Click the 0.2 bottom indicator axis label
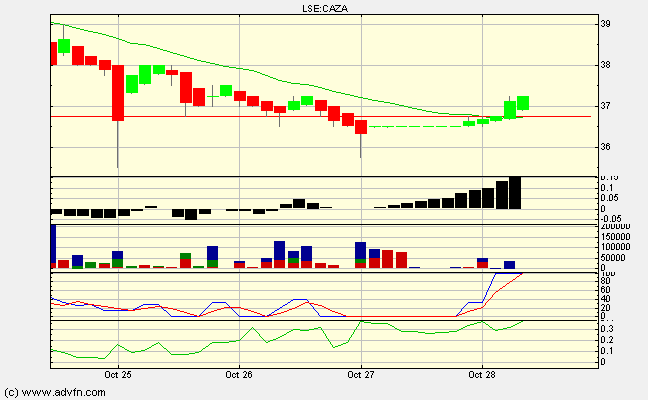This screenshot has width=648, height=400. pyautogui.click(x=607, y=340)
